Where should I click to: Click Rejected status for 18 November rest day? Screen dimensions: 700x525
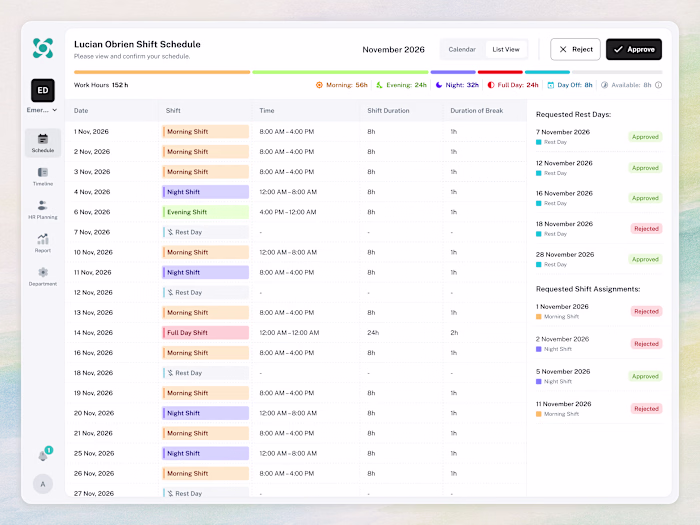pos(646,229)
